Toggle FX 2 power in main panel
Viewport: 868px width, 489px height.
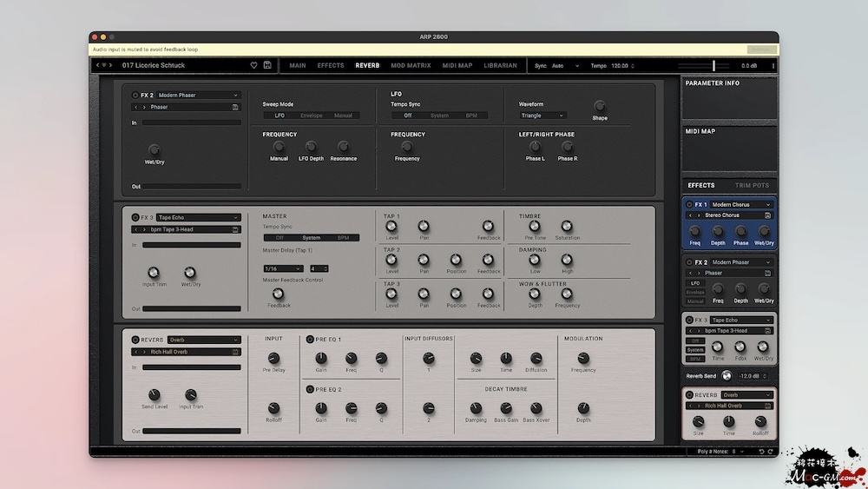[135, 96]
